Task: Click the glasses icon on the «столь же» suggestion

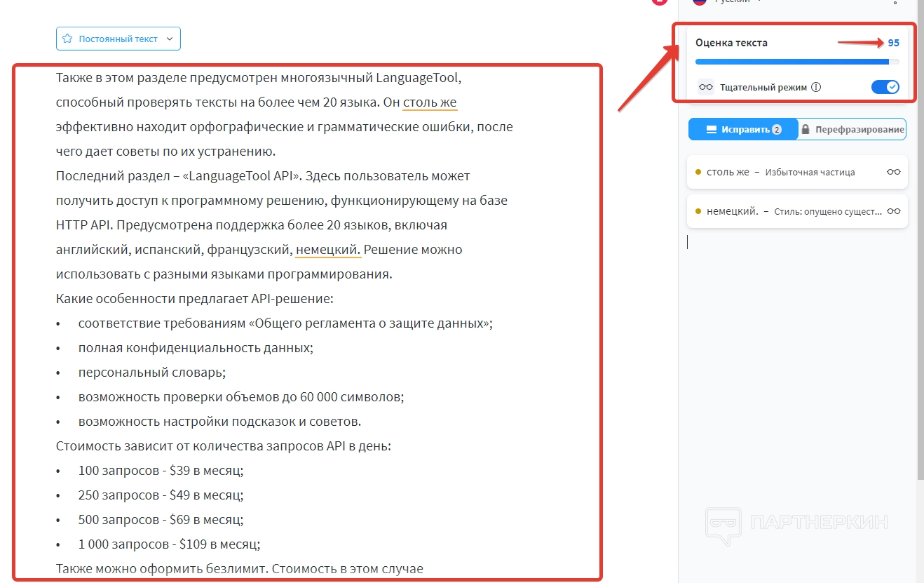Action: (893, 172)
